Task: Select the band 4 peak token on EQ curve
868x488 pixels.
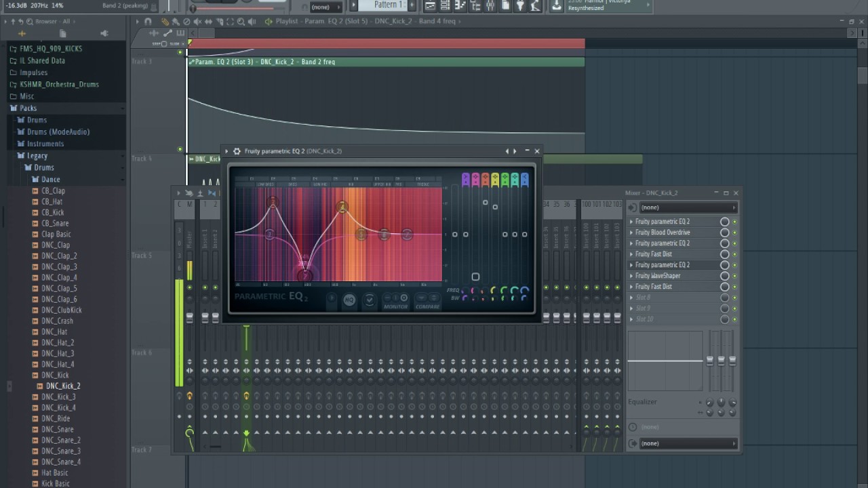Action: point(342,207)
